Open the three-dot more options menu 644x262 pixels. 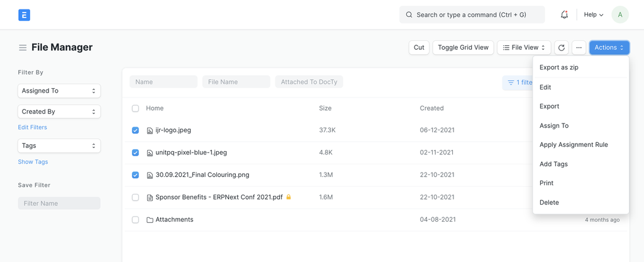click(x=579, y=47)
